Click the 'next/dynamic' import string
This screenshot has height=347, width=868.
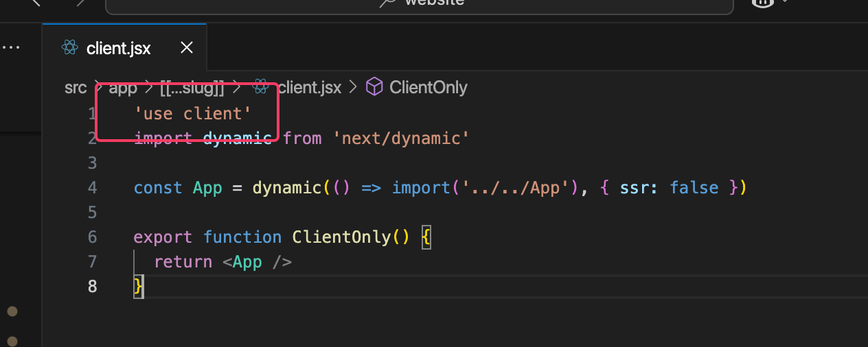401,139
